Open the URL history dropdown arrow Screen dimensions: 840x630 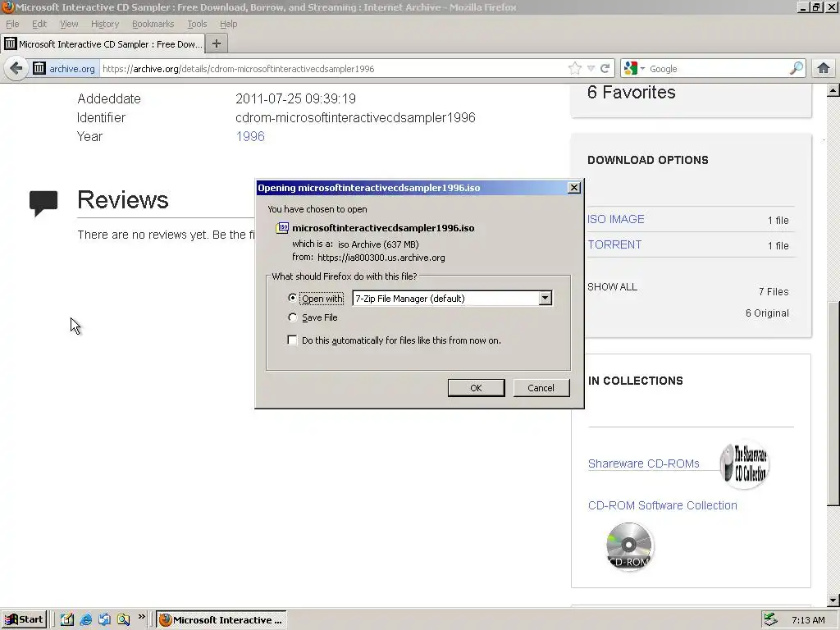pos(591,69)
